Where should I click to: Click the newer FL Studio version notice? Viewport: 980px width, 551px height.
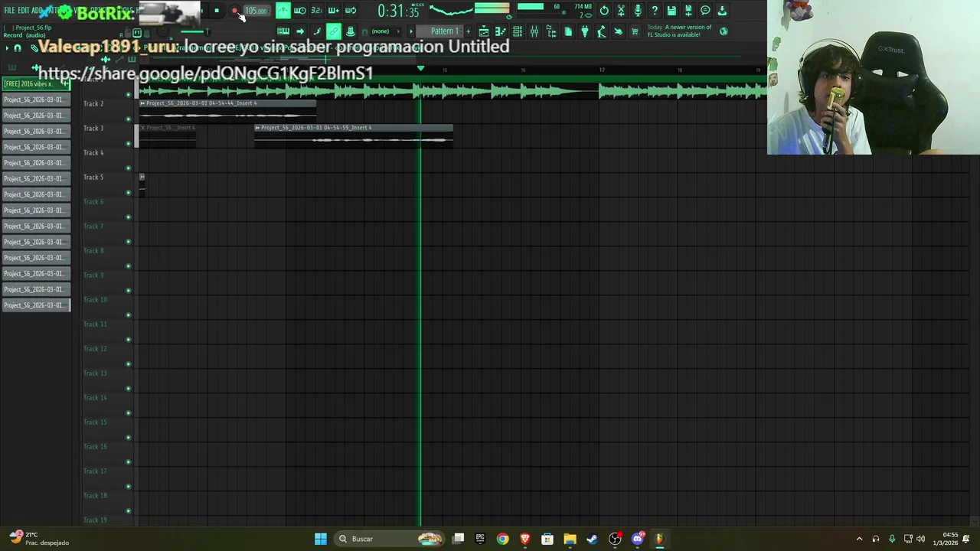pos(680,31)
